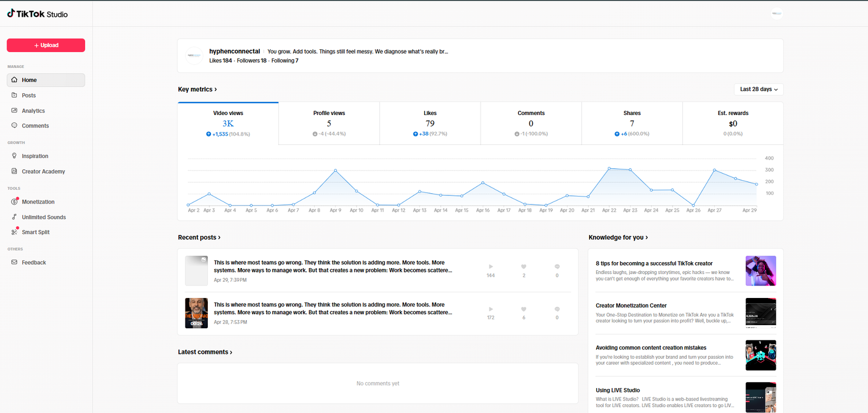Image resolution: width=868 pixels, height=413 pixels.
Task: Select the Profile views metric tab
Action: pos(329,124)
